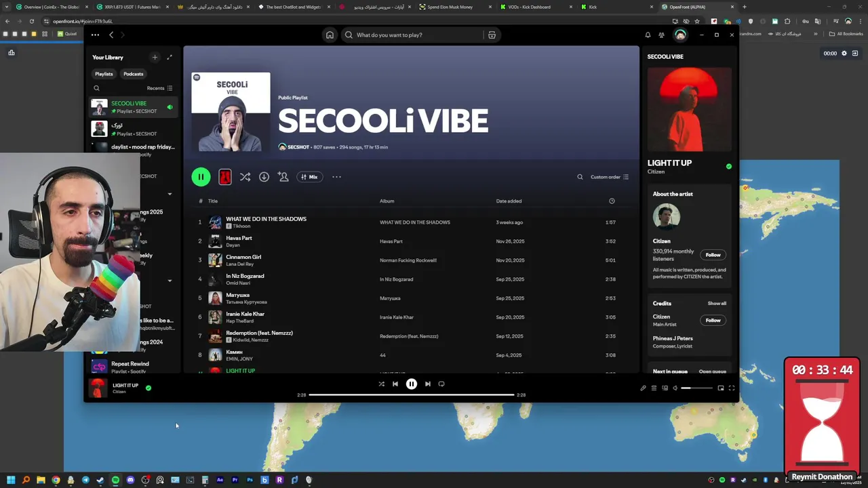Go to previous track
Image resolution: width=868 pixels, height=488 pixels.
(395, 384)
